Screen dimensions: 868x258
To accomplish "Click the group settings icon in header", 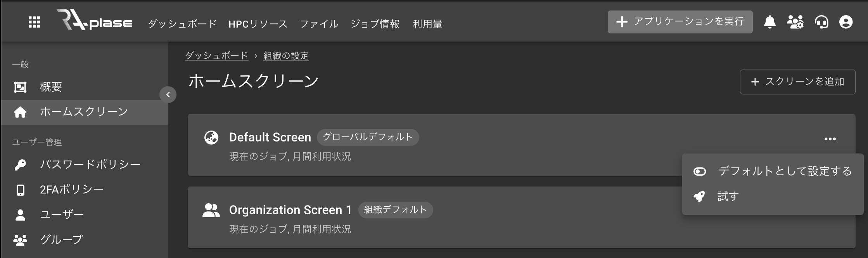I will 795,22.
